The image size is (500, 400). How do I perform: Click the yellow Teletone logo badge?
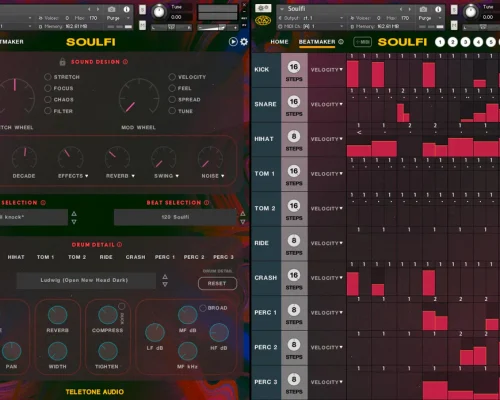pos(263,22)
